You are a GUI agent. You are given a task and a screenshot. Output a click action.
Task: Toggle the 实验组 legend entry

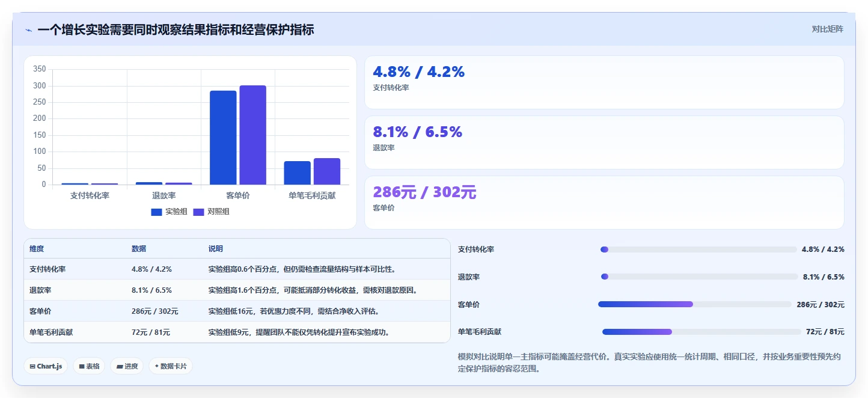(169, 212)
